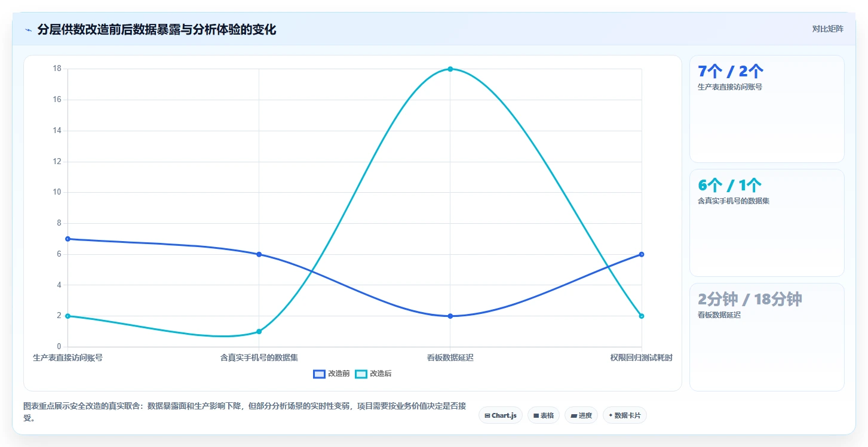Click y-axis value 10

click(x=57, y=192)
